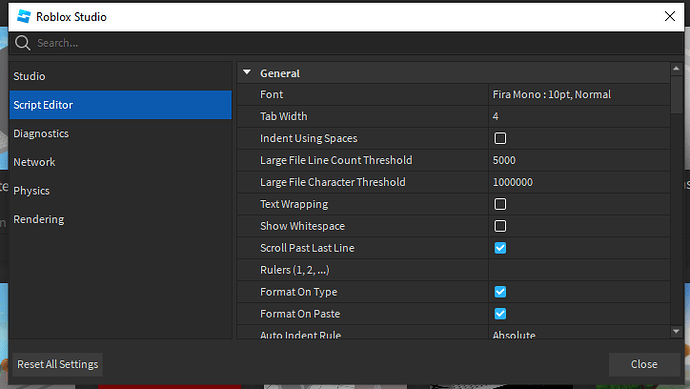Edit Character Threshold value 1000000
Image resolution: width=690 pixels, height=389 pixels.
pyautogui.click(x=579, y=182)
